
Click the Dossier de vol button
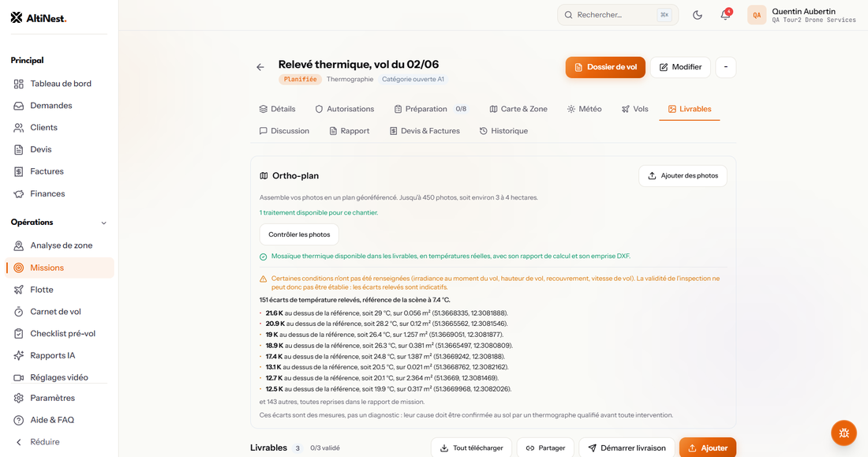[605, 67]
